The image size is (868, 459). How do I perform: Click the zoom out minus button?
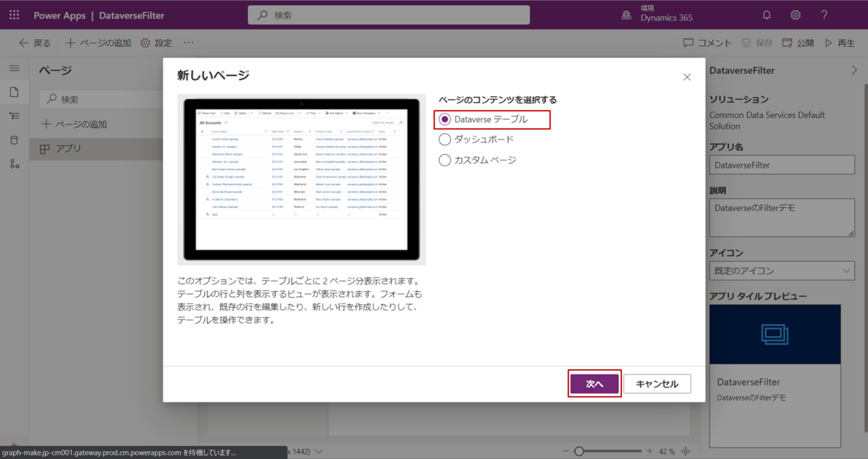[564, 451]
